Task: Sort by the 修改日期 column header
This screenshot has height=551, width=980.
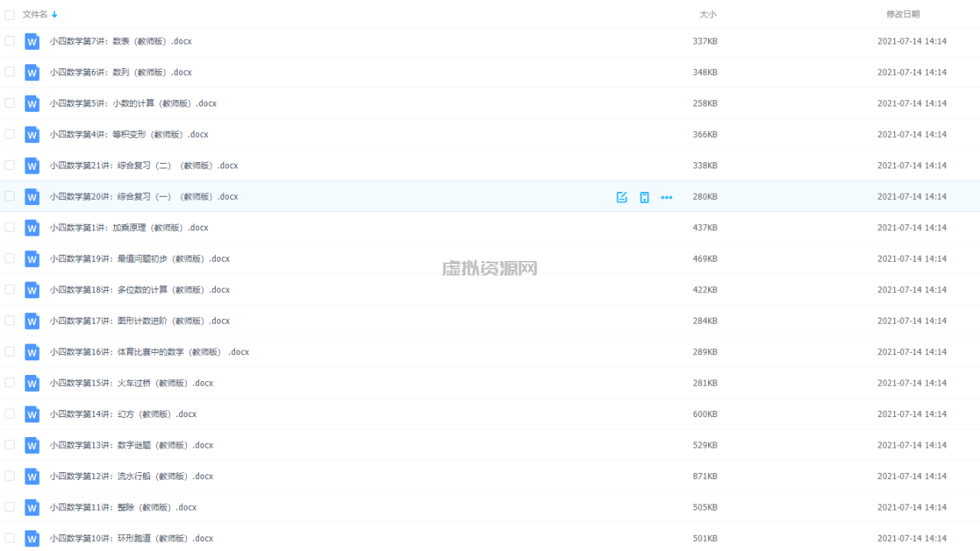Action: click(903, 15)
